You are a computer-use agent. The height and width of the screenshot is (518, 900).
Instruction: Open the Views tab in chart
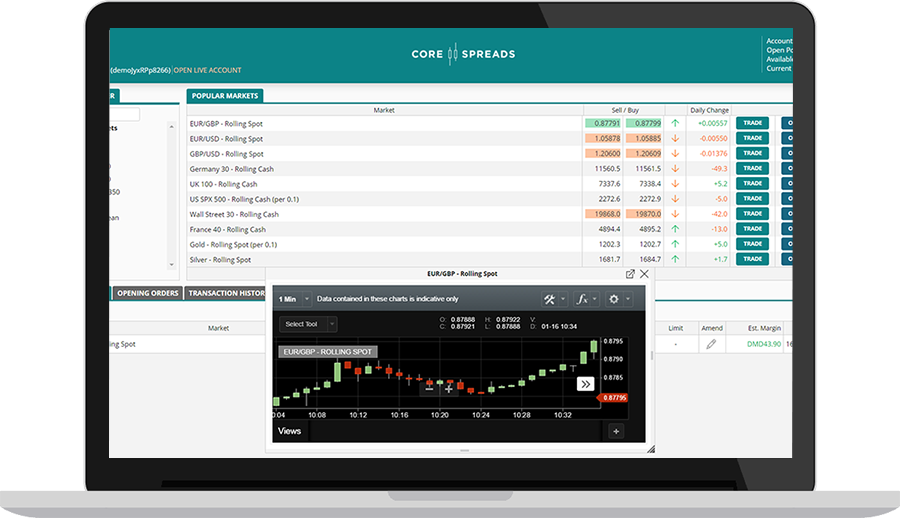click(289, 431)
